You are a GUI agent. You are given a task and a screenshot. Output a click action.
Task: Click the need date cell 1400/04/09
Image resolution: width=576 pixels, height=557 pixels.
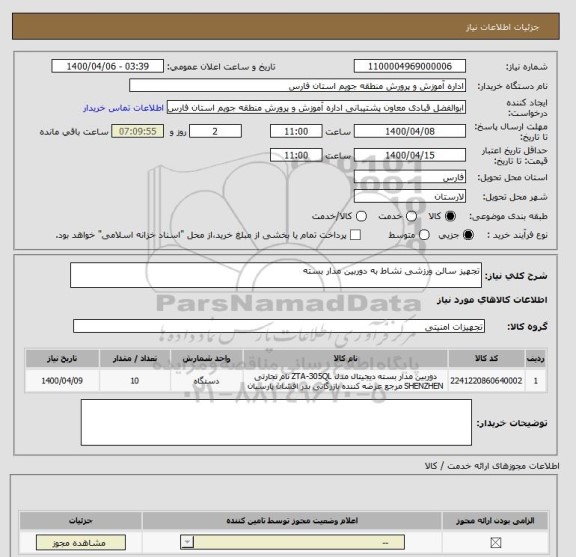tap(62, 381)
